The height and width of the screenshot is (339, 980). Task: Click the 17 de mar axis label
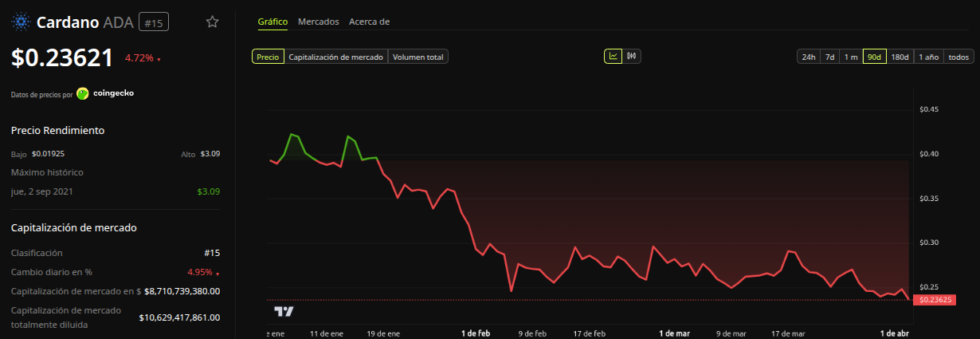coord(788,333)
